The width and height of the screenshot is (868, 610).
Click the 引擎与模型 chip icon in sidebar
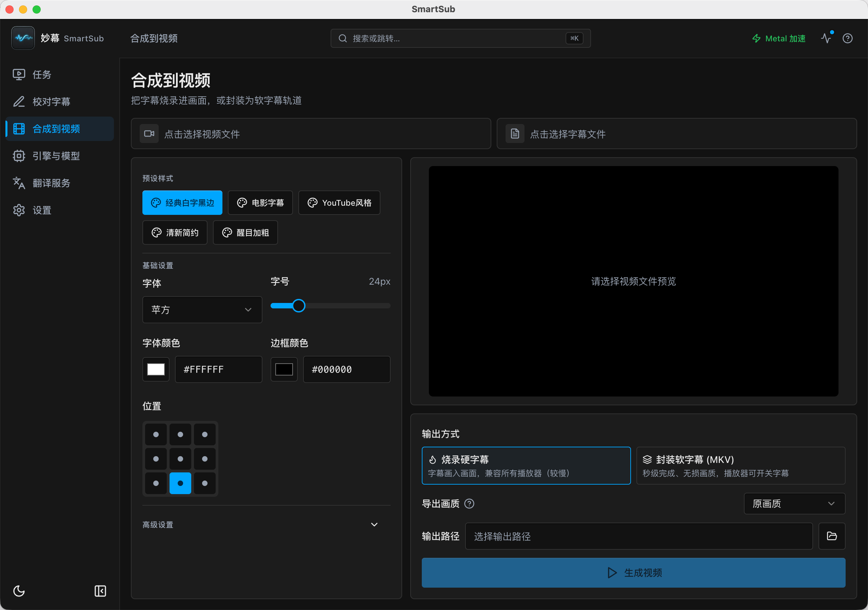19,156
